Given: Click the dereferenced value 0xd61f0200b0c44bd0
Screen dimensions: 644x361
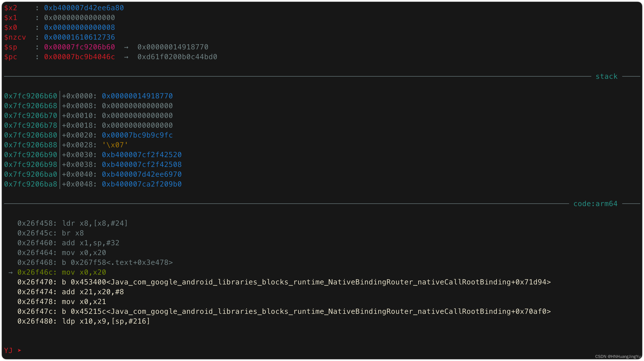Looking at the screenshot, I should (x=177, y=57).
